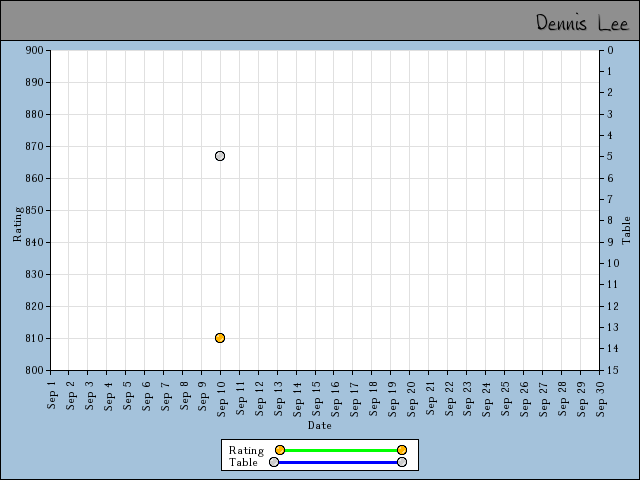Click the Date axis title
Viewport: 640px width, 480px height.
point(320,425)
